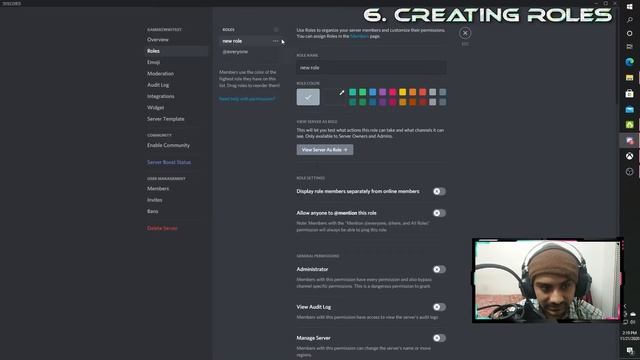640x360 pixels.
Task: Open the highlighted active app taskbar icon
Action: [x=629, y=140]
